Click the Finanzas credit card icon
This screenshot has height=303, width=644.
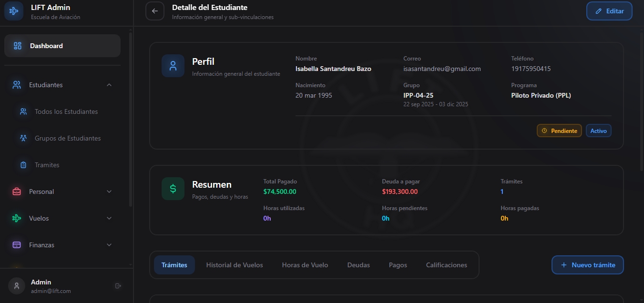(17, 245)
